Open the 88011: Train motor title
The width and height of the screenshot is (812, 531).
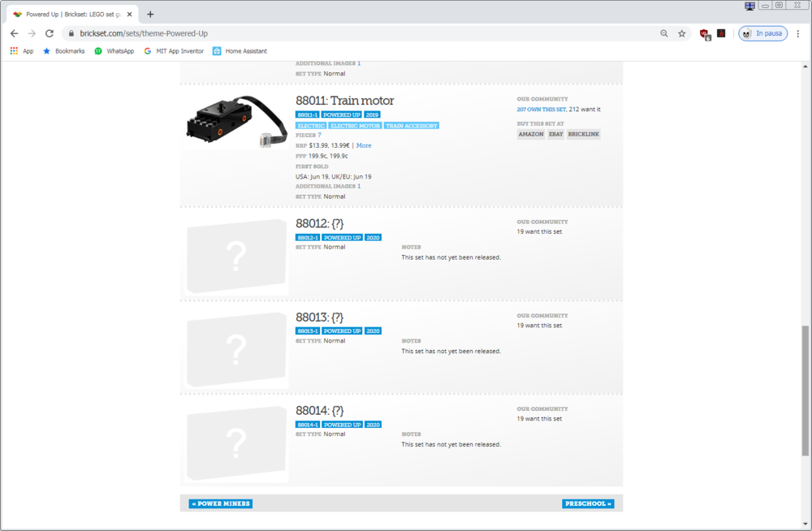click(345, 101)
